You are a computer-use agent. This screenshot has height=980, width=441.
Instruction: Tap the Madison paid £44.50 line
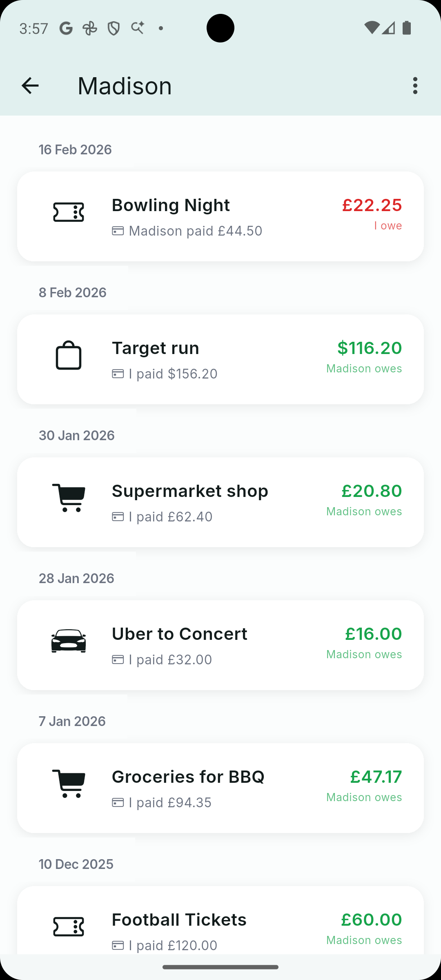[195, 231]
